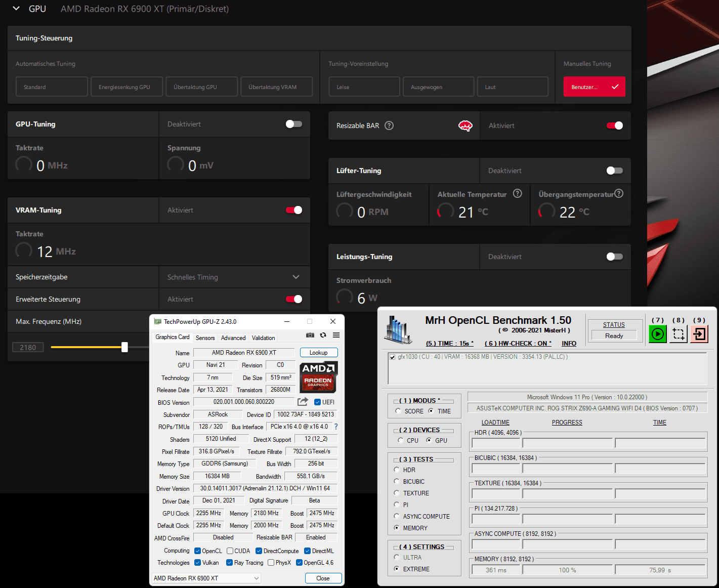
Task: Enable Leistungs-Tuning switch
Action: pos(615,257)
